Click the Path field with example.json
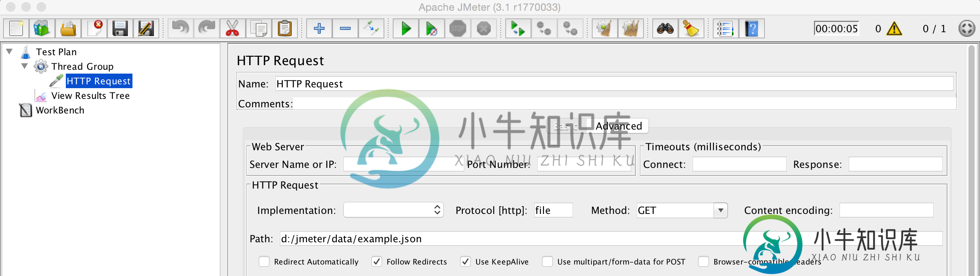The height and width of the screenshot is (276, 980). point(611,238)
